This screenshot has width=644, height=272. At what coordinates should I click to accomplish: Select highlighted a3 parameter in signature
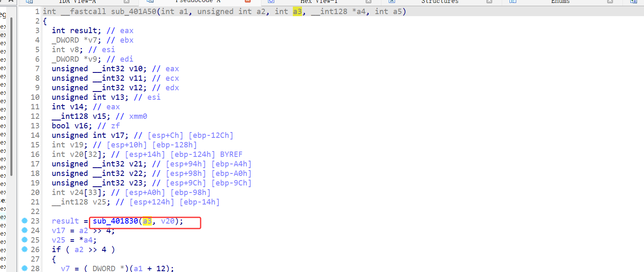pyautogui.click(x=297, y=12)
